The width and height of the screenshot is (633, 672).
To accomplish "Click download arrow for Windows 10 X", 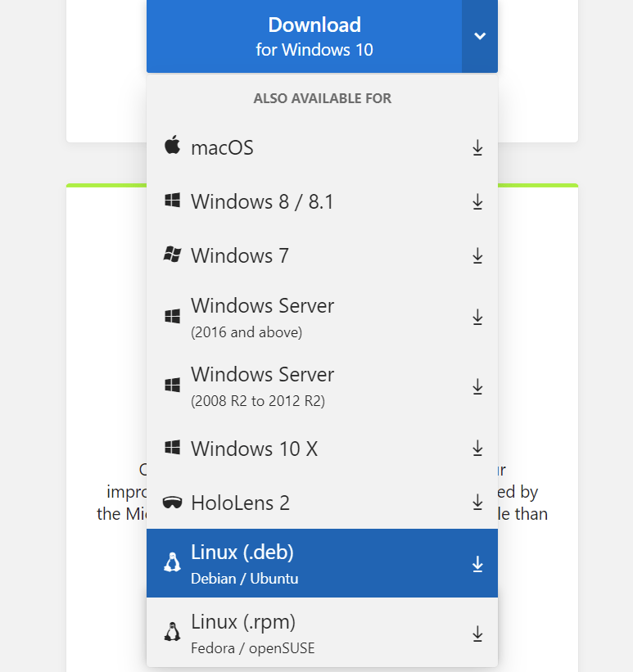I will point(477,449).
